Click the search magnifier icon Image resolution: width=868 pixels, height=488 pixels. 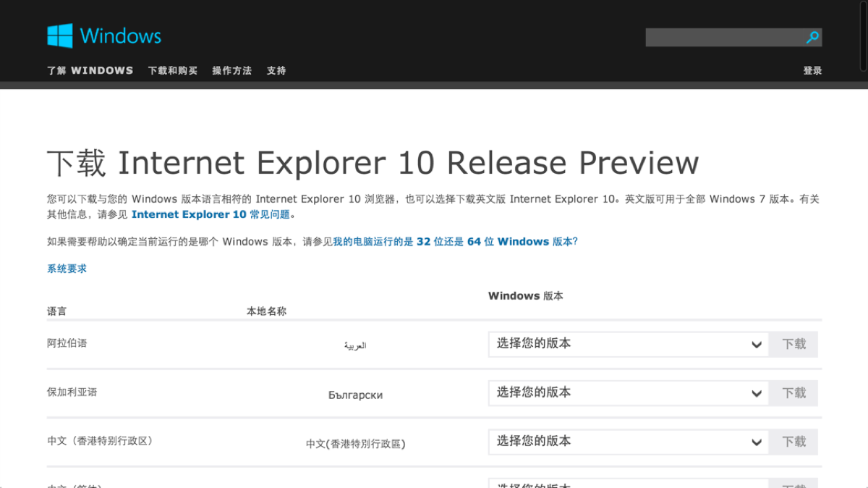pyautogui.click(x=812, y=37)
